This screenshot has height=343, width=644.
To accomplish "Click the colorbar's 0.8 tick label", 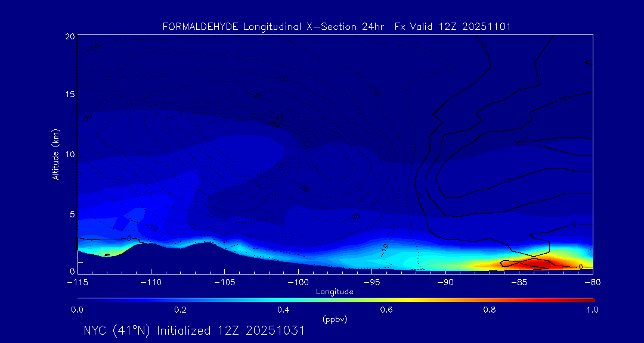I will click(490, 310).
